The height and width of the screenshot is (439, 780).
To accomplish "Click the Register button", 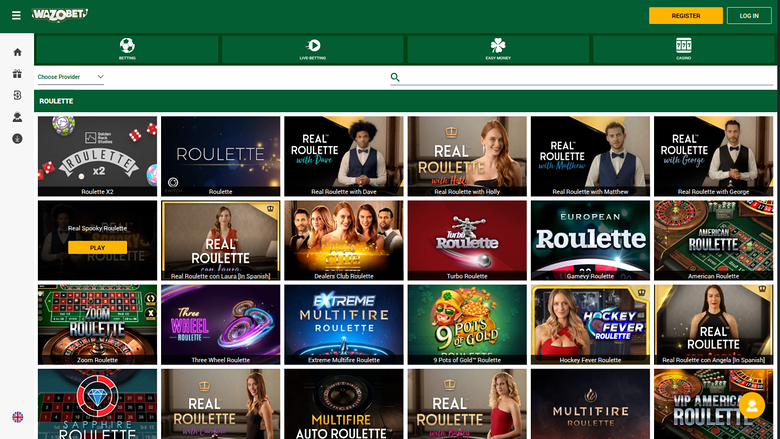I will pyautogui.click(x=686, y=16).
